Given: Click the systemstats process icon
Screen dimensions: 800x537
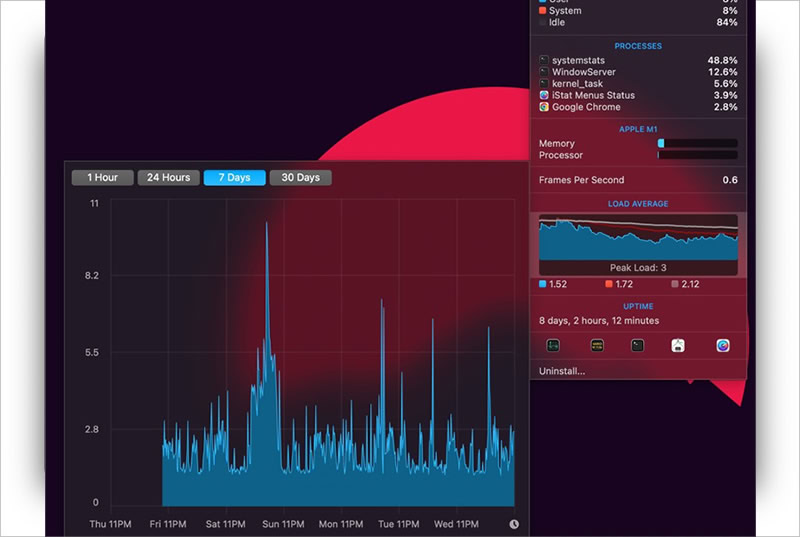Looking at the screenshot, I should point(544,60).
